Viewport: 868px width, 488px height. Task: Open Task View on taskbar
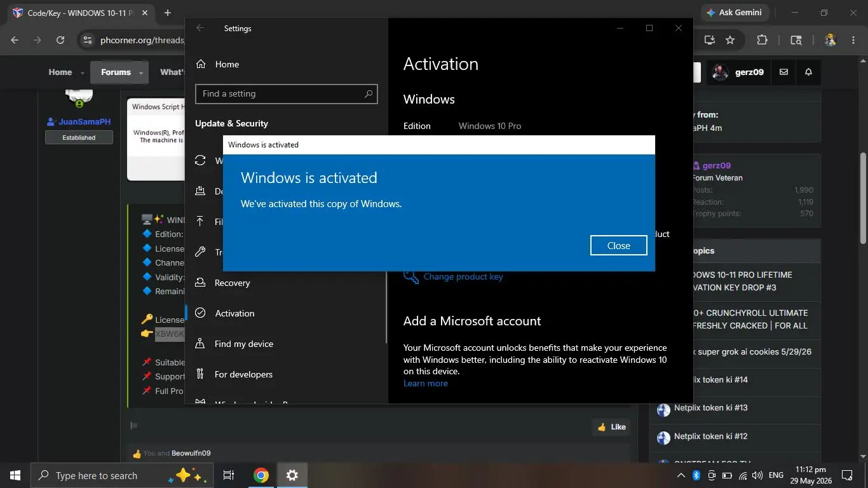click(229, 475)
